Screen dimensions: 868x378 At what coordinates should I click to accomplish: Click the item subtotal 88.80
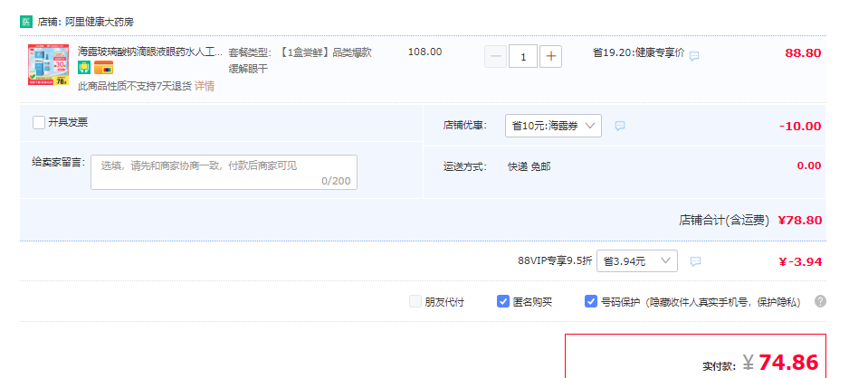coord(803,53)
